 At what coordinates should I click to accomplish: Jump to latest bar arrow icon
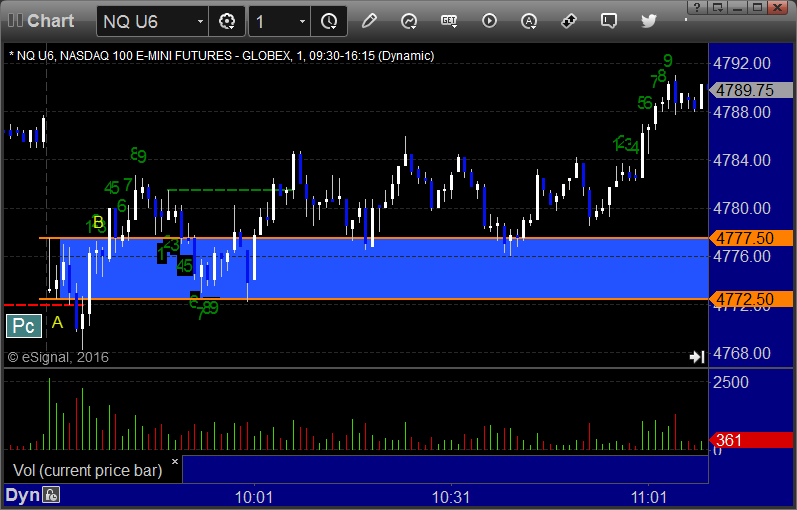point(697,357)
